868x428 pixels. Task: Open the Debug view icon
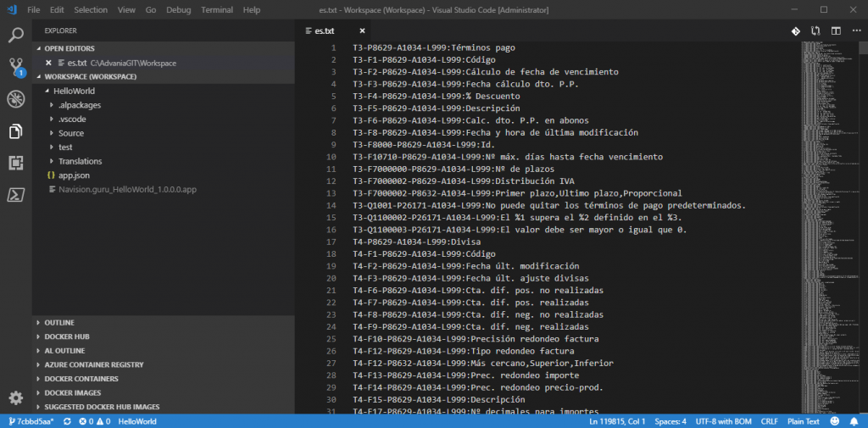[x=16, y=99]
